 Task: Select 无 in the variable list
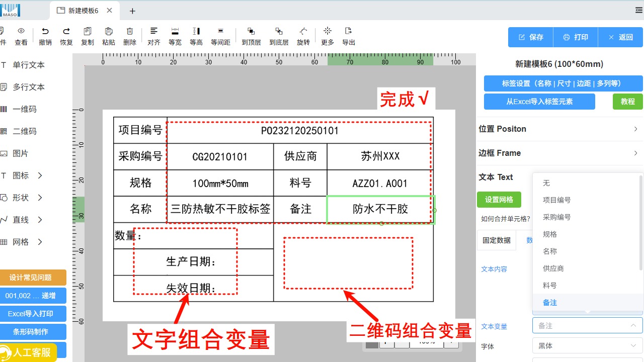(586, 183)
